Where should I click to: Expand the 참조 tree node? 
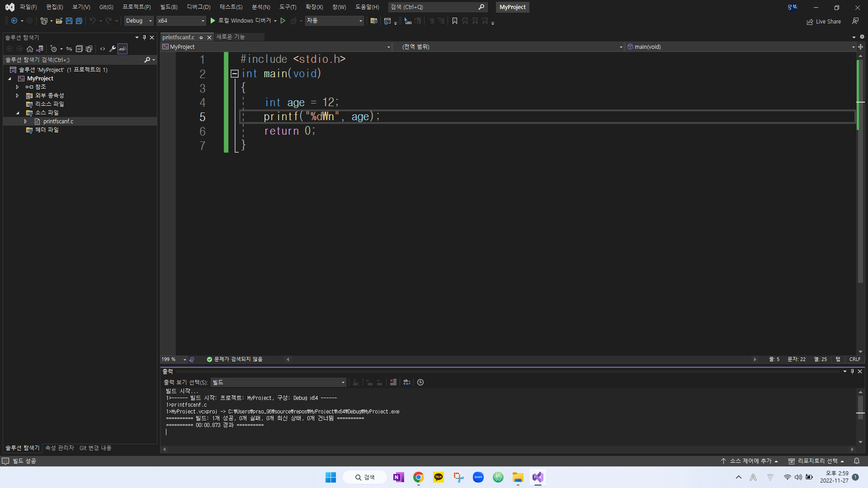coord(17,87)
